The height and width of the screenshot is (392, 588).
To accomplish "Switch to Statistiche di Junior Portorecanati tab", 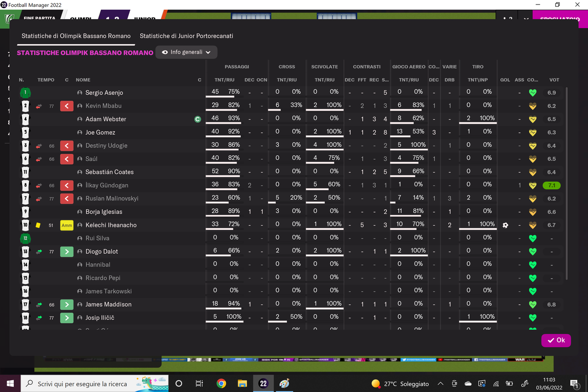I will [x=186, y=36].
